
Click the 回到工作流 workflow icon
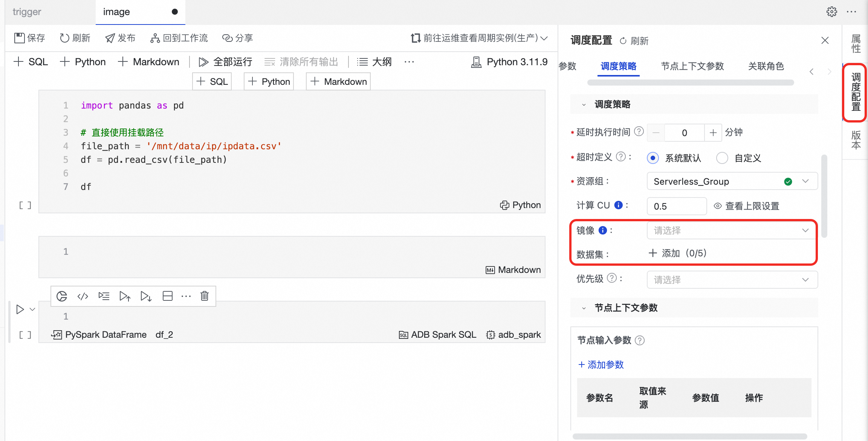[155, 38]
